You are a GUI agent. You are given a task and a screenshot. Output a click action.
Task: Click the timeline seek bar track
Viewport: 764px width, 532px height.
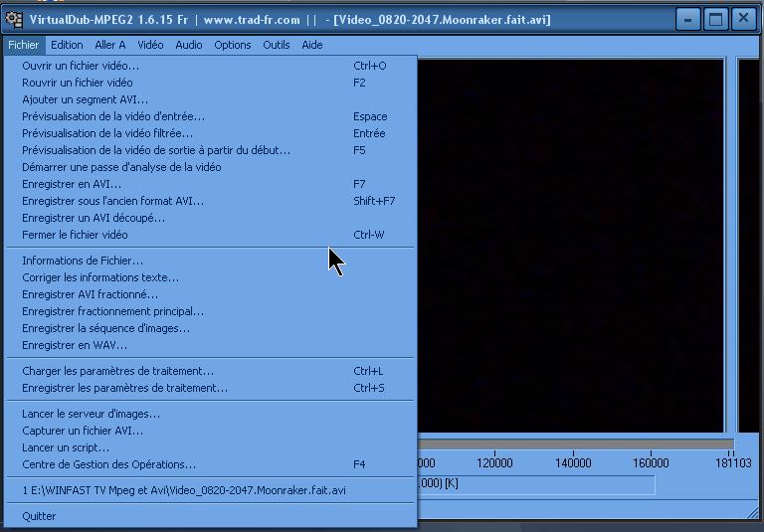pyautogui.click(x=575, y=444)
